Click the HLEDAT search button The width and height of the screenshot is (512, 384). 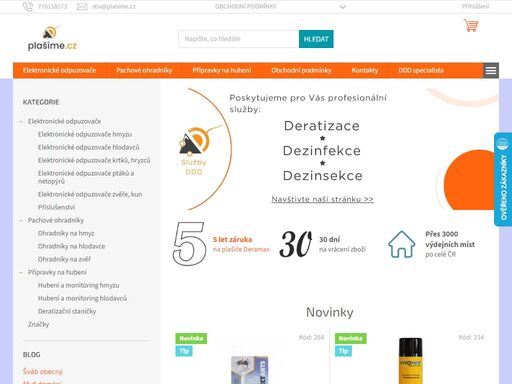[x=316, y=39]
